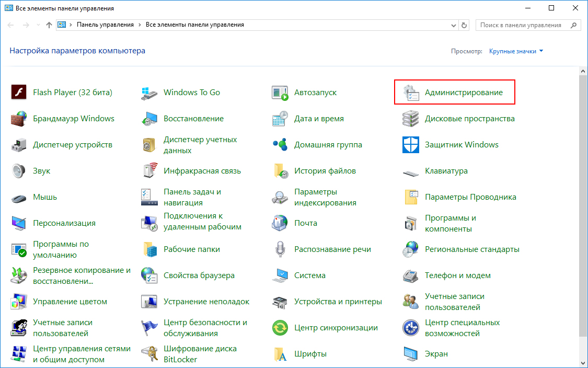The height and width of the screenshot is (368, 588).
Task: Open the Распознавание речи microphone icon
Action: (280, 249)
